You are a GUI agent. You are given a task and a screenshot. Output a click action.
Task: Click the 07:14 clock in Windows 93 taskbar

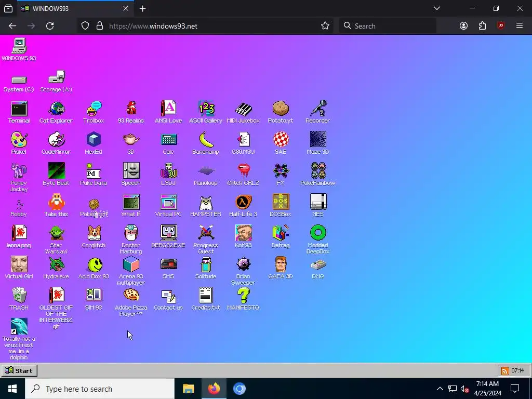[517, 371]
